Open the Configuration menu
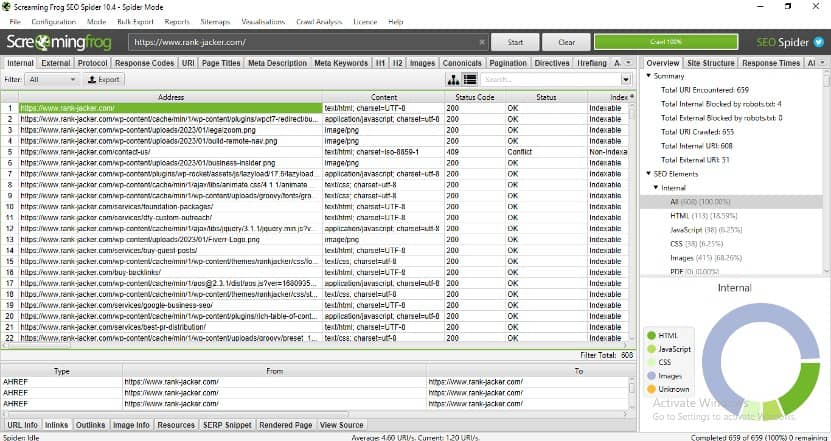831x441 pixels. (54, 22)
